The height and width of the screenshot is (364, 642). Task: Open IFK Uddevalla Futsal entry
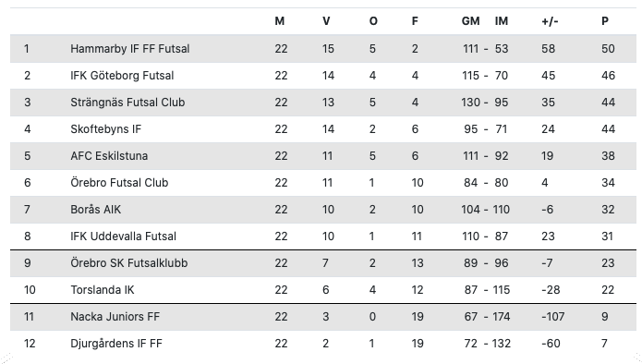pyautogui.click(x=123, y=237)
